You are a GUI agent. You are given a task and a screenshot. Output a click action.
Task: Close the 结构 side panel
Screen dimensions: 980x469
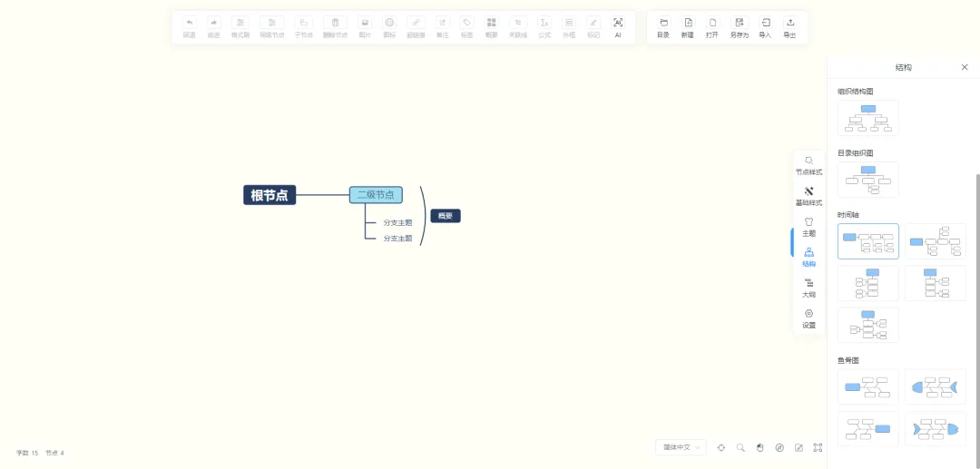pos(965,67)
